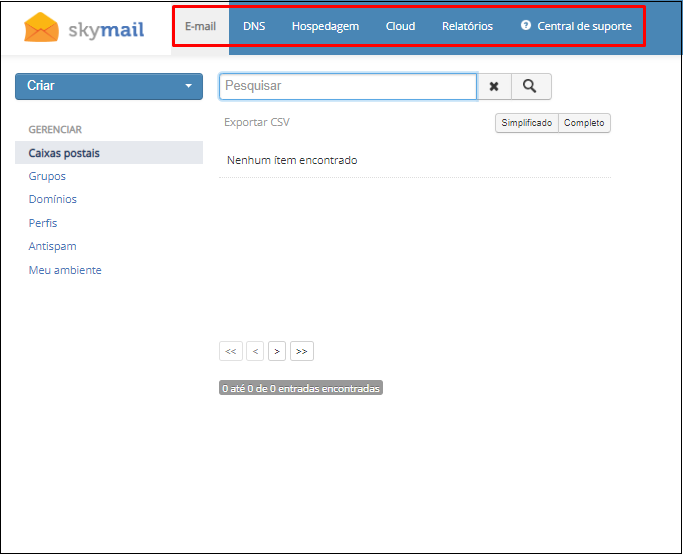Open the Relatórios tab
This screenshot has height=555, width=683.
coord(467,26)
